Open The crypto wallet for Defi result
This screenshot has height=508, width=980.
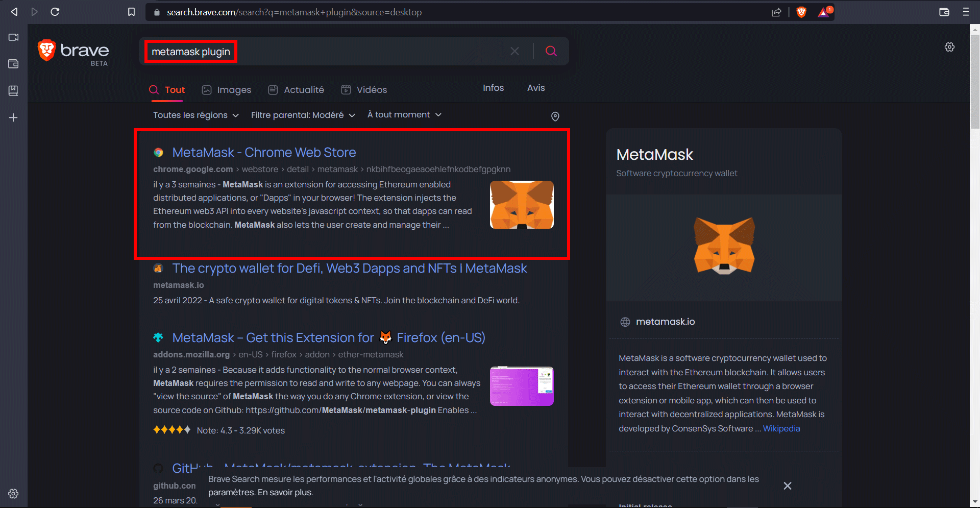[x=350, y=268]
